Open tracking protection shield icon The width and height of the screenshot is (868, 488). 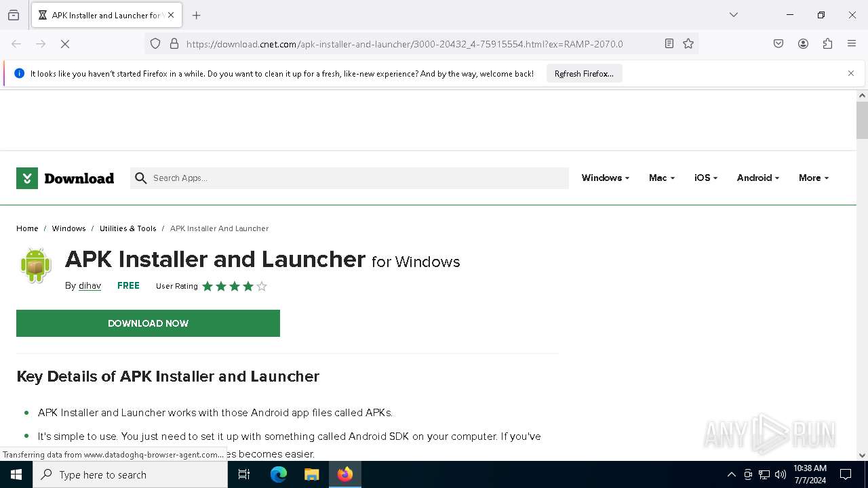tap(155, 44)
